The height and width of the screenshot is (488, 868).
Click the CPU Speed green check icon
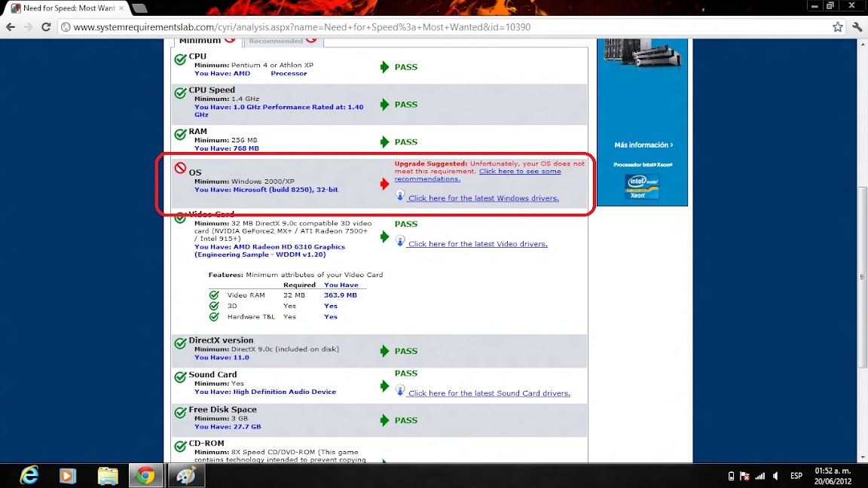(x=181, y=93)
